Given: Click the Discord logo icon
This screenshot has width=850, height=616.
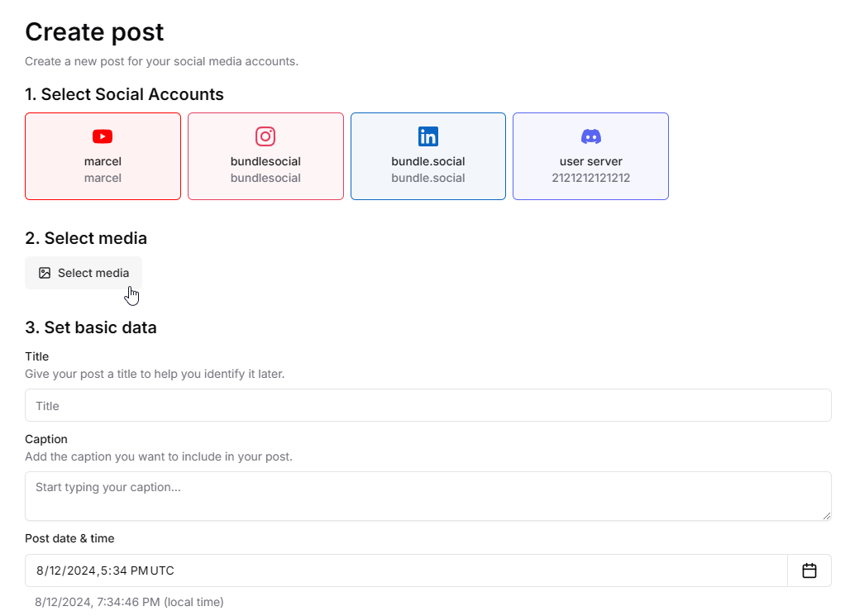Looking at the screenshot, I should (590, 136).
